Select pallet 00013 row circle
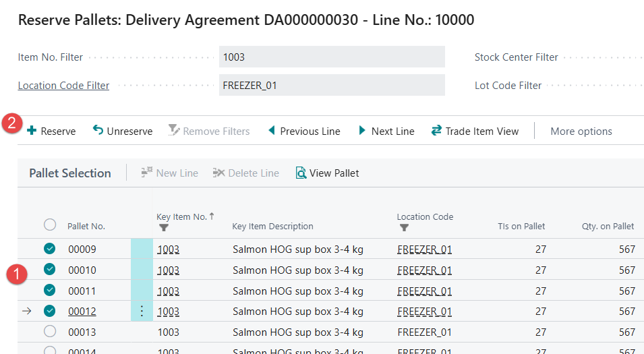This screenshot has height=354, width=644. coord(49,332)
